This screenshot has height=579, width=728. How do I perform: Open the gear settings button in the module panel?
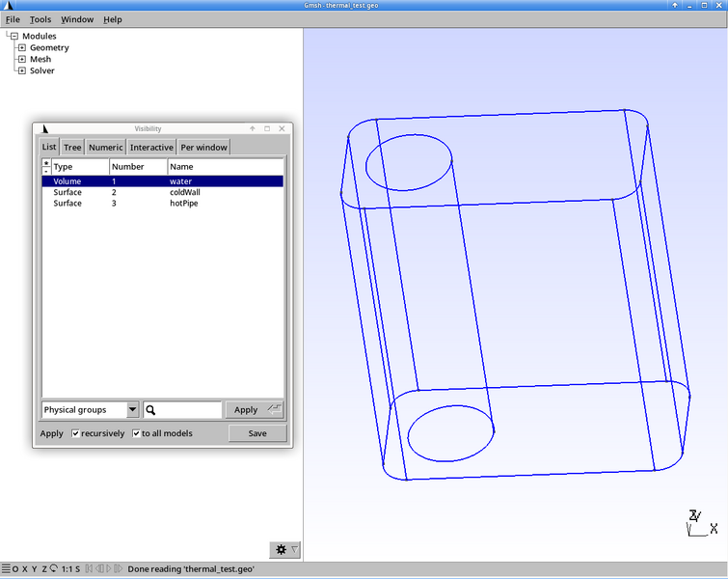point(281,550)
